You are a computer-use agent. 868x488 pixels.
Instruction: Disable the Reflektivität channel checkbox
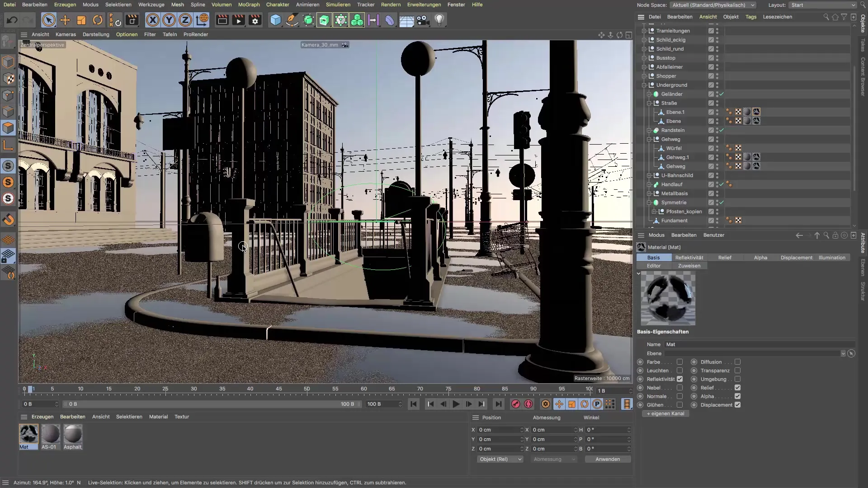tap(679, 379)
